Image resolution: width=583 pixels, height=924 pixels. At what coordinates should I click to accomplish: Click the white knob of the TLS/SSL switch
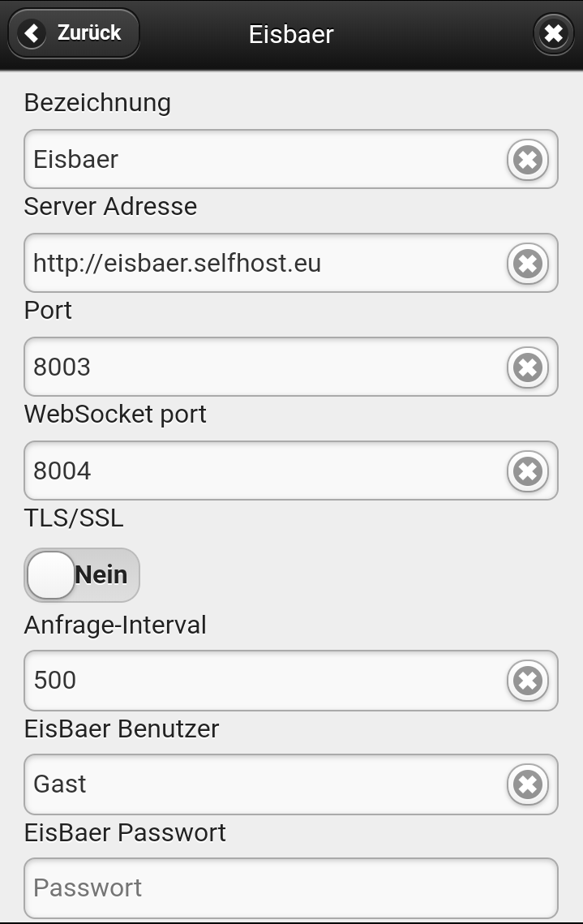(x=50, y=575)
